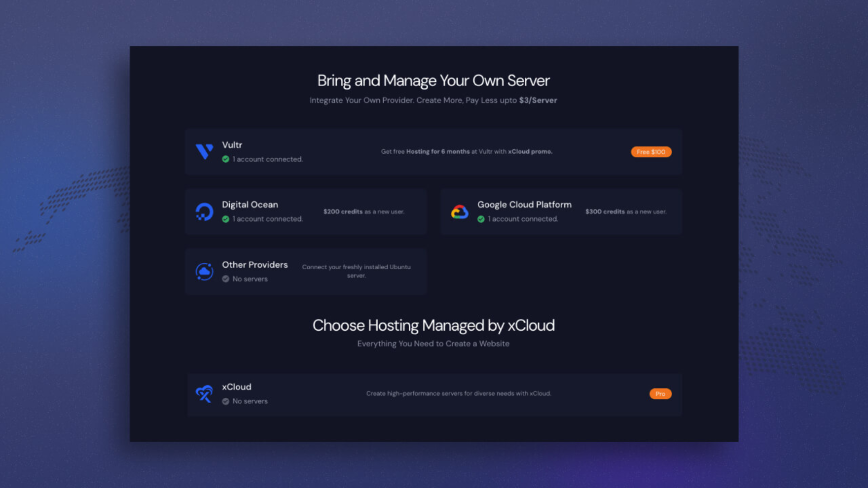The width and height of the screenshot is (868, 488).
Task: Click the orange Pro badge
Action: 660,394
